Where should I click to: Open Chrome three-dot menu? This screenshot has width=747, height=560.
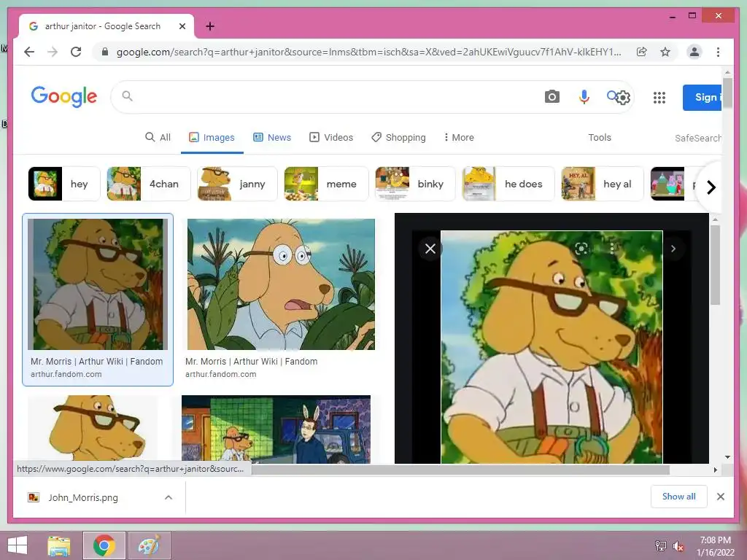point(718,52)
